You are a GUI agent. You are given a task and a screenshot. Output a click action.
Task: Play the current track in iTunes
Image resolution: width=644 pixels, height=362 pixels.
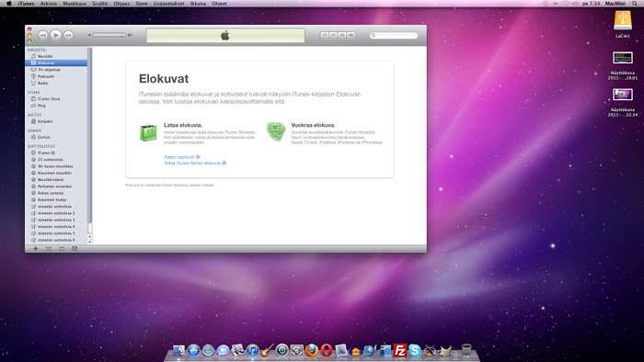(x=56, y=35)
